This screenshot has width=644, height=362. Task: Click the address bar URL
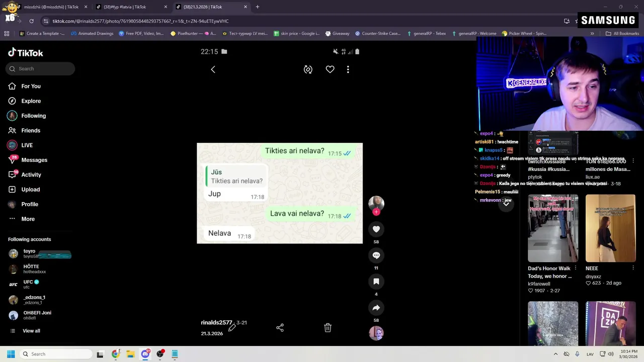pyautogui.click(x=141, y=21)
